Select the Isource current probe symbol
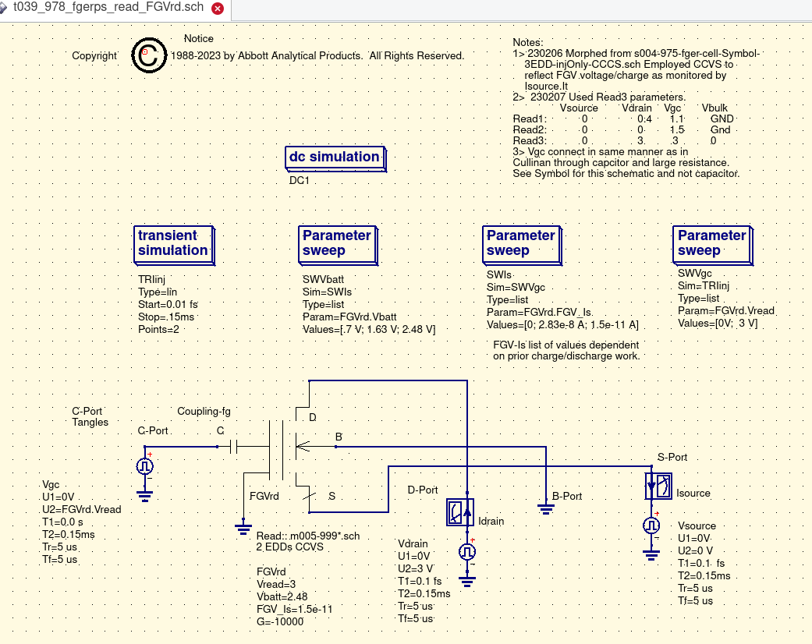The width and height of the screenshot is (812, 644). click(658, 487)
